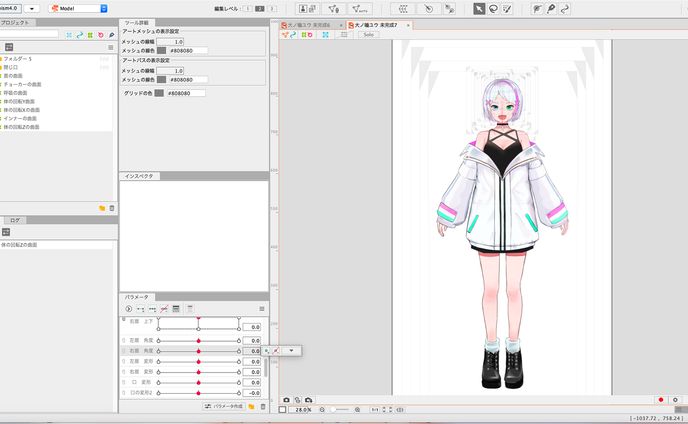
Task: Open the texture atlas editor icon
Action: tap(308, 8)
